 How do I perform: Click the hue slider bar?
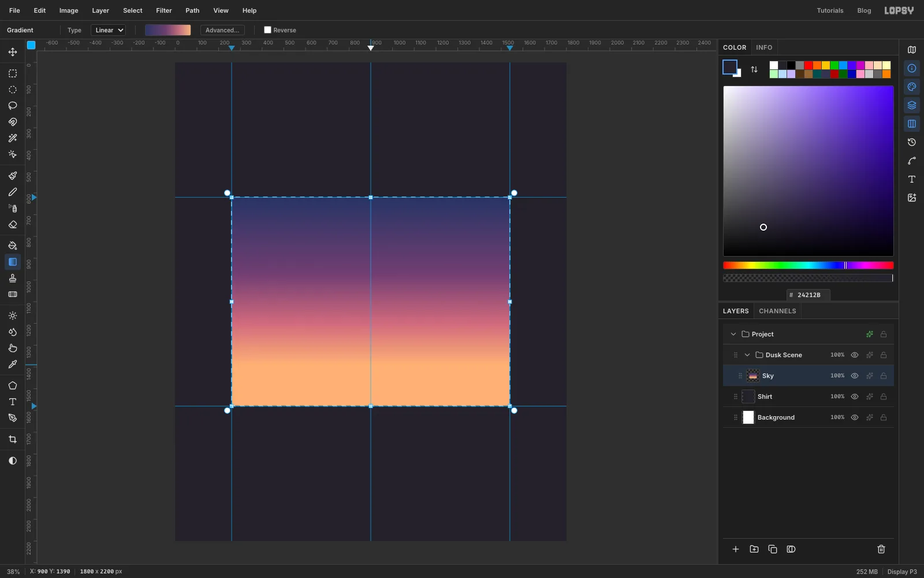[x=808, y=265]
